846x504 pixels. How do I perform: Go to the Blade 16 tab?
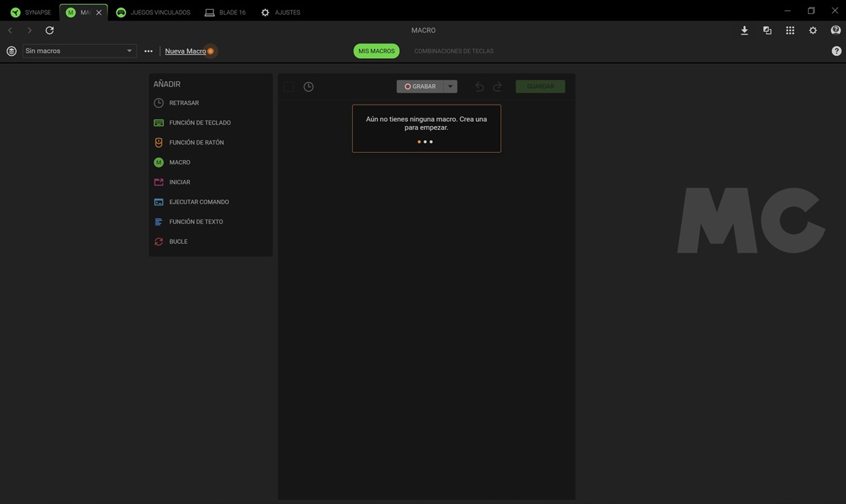pyautogui.click(x=225, y=12)
